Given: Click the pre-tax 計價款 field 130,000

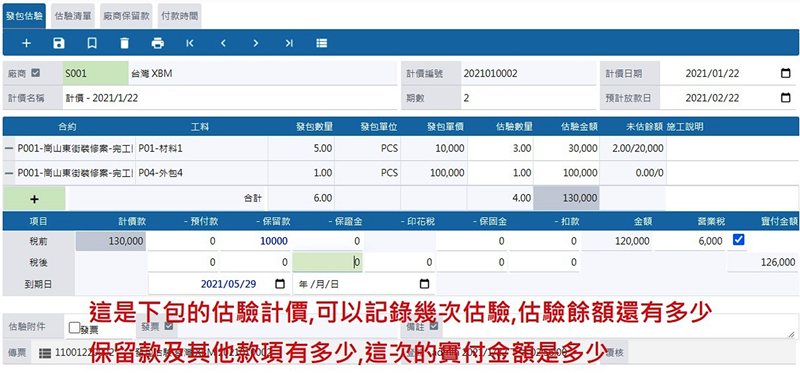Looking at the screenshot, I should (111, 241).
